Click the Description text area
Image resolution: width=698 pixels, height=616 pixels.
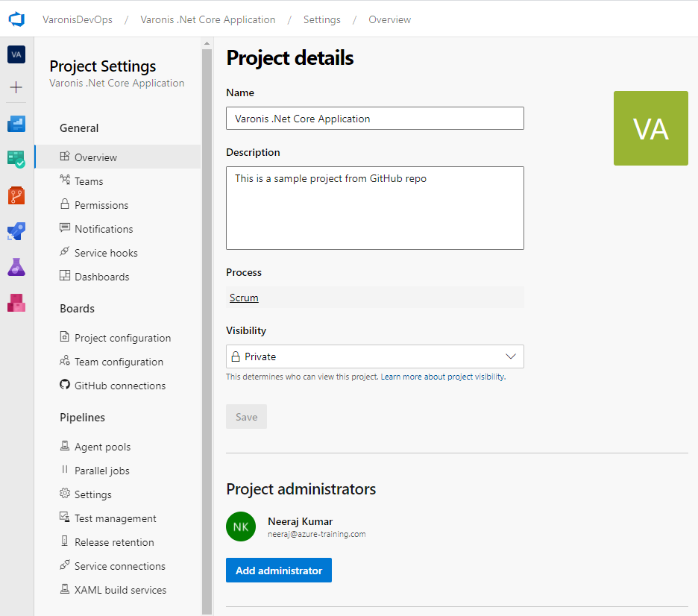click(375, 208)
